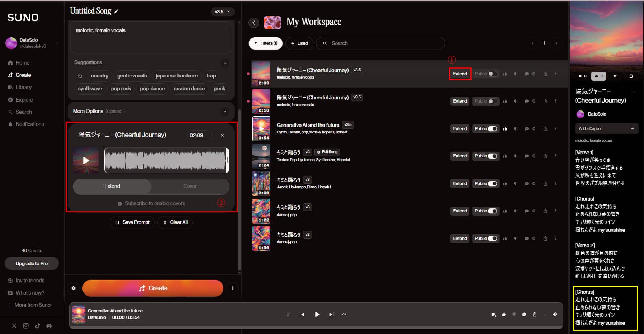
Task: Adjust volume speaker icon in player
Action: tap(555, 315)
